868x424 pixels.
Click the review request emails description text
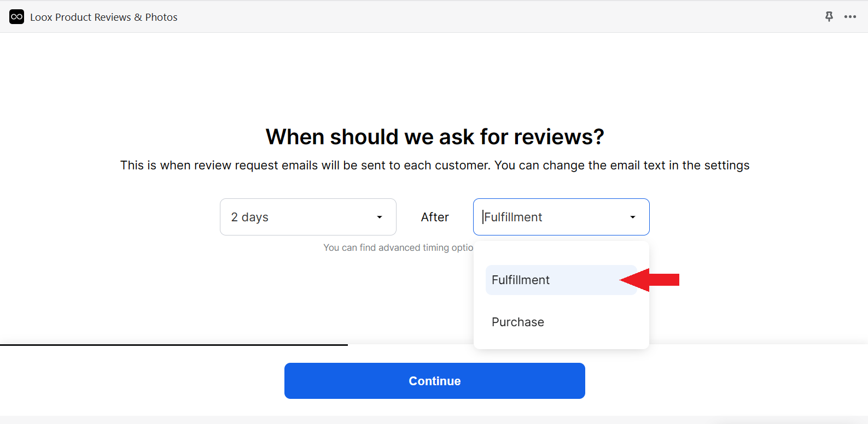point(435,166)
